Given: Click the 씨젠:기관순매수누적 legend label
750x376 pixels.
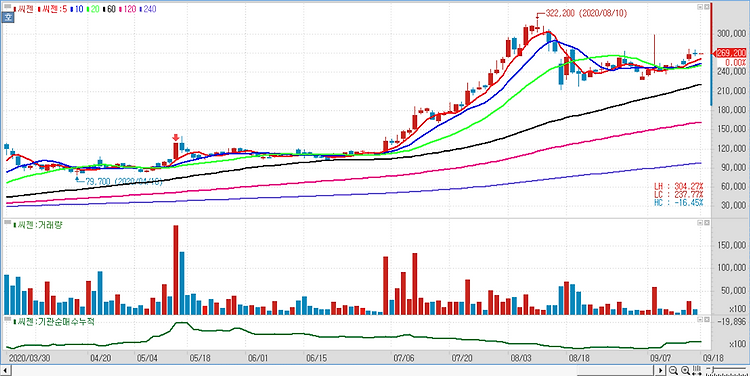Looking at the screenshot, I should 54,321.
